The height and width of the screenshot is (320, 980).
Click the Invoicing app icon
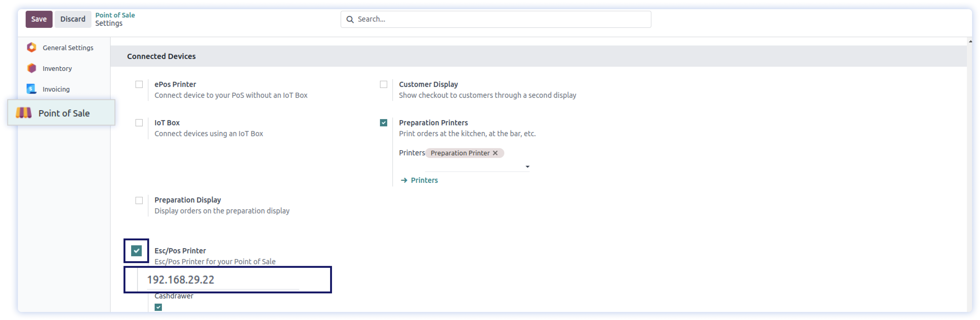[32, 89]
